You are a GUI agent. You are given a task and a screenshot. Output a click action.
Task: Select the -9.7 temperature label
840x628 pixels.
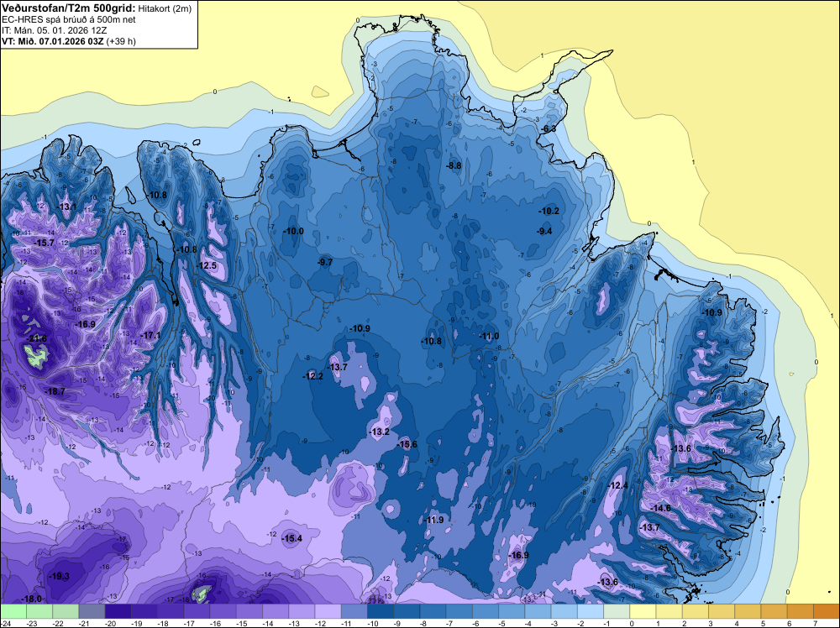(x=324, y=262)
